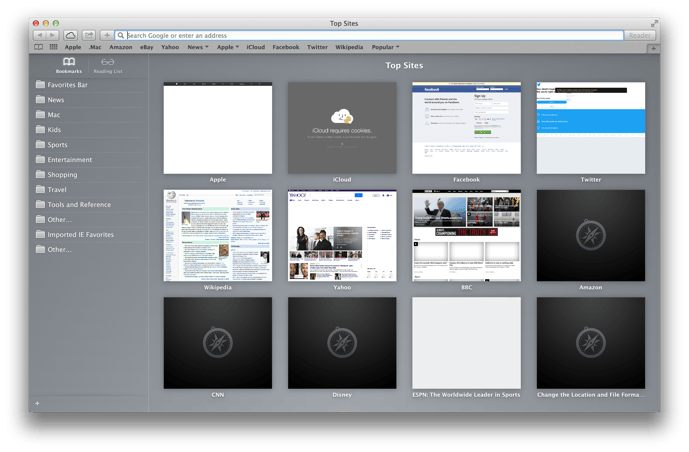
Task: Open the Facebook bookmark in favorites bar
Action: [x=286, y=47]
